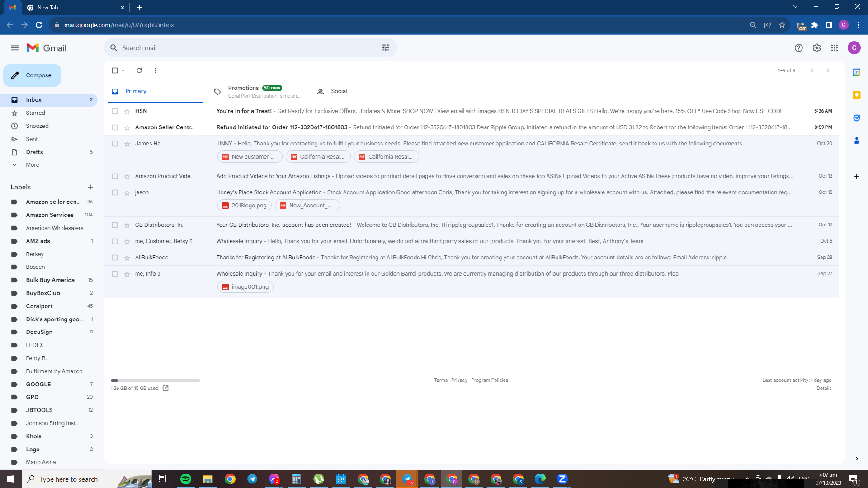
Task: Refresh the inbox mail list
Action: click(x=139, y=70)
